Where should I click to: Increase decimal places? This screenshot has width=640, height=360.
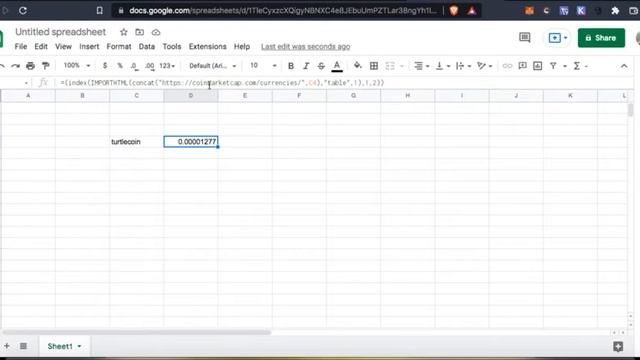click(x=150, y=66)
